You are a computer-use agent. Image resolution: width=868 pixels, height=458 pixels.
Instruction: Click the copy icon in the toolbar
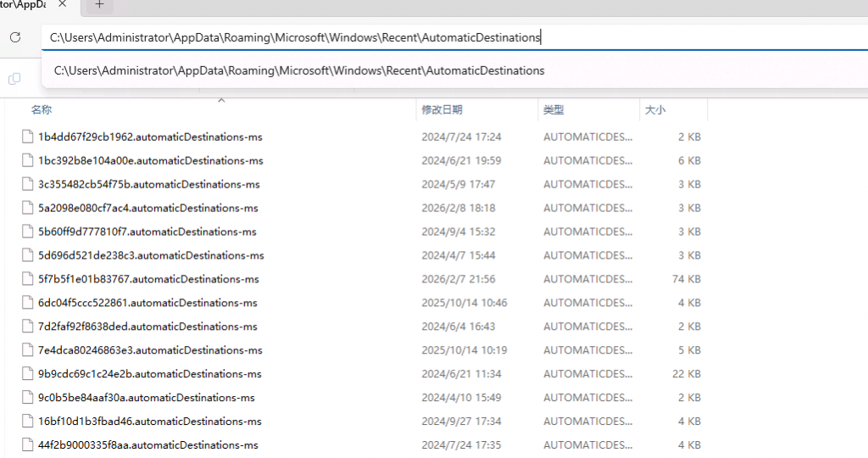click(14, 79)
